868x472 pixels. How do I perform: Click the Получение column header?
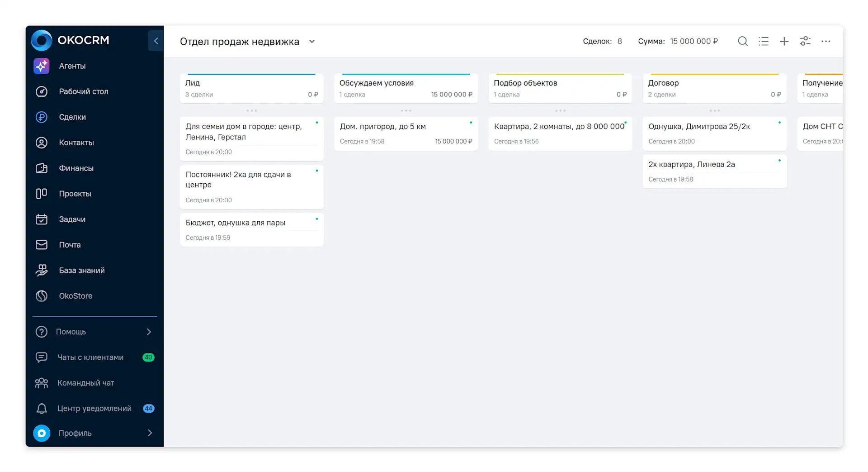[x=820, y=88]
